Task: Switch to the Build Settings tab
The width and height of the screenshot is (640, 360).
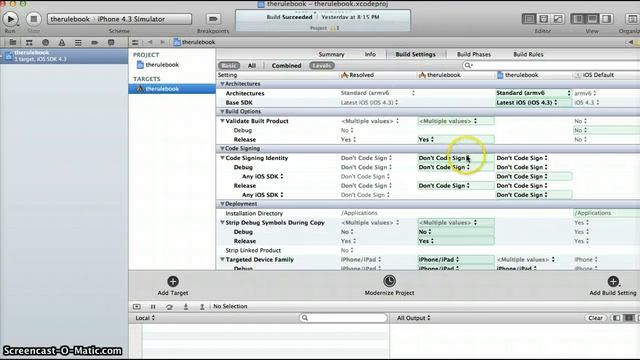Action: pyautogui.click(x=416, y=54)
